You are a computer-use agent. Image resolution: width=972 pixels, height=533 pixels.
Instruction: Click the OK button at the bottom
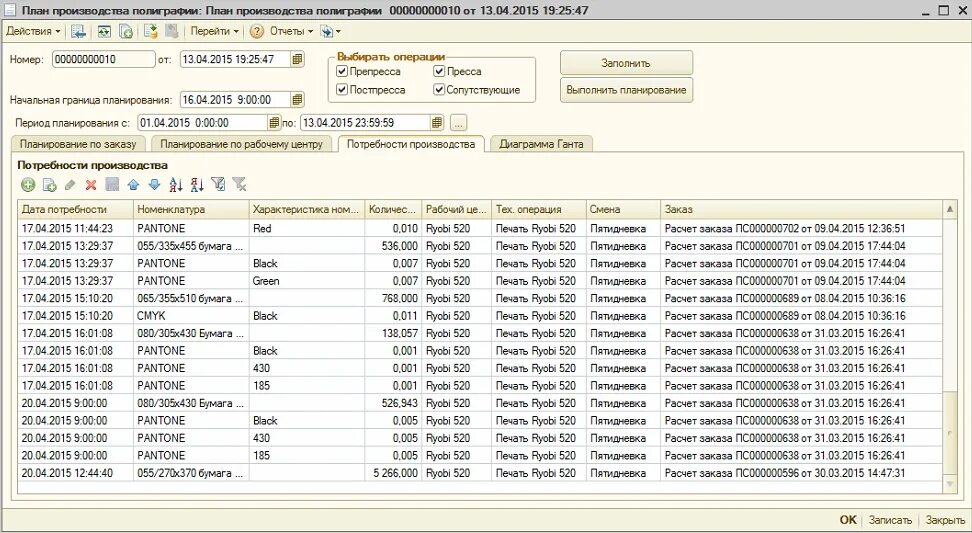point(847,520)
